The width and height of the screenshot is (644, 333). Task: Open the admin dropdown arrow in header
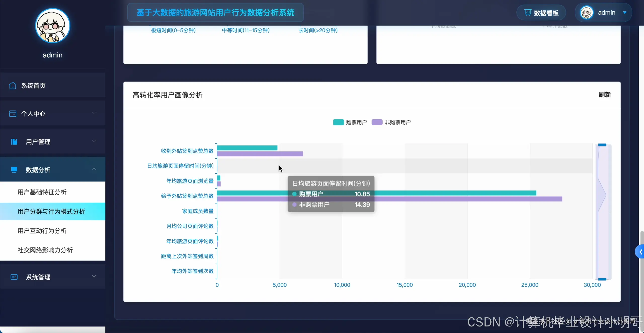(x=625, y=13)
